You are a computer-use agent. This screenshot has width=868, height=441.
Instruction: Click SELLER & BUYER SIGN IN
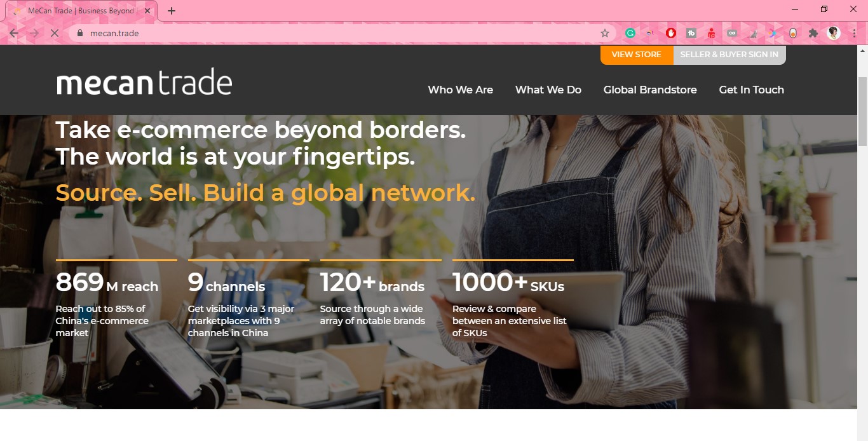point(729,55)
